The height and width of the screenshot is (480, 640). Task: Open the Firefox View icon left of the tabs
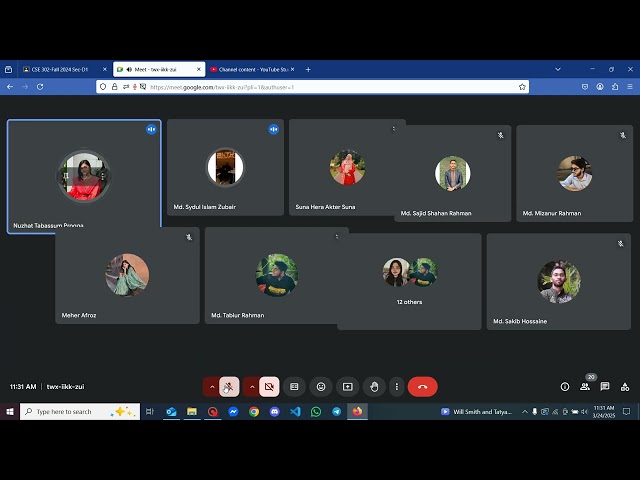tap(9, 69)
